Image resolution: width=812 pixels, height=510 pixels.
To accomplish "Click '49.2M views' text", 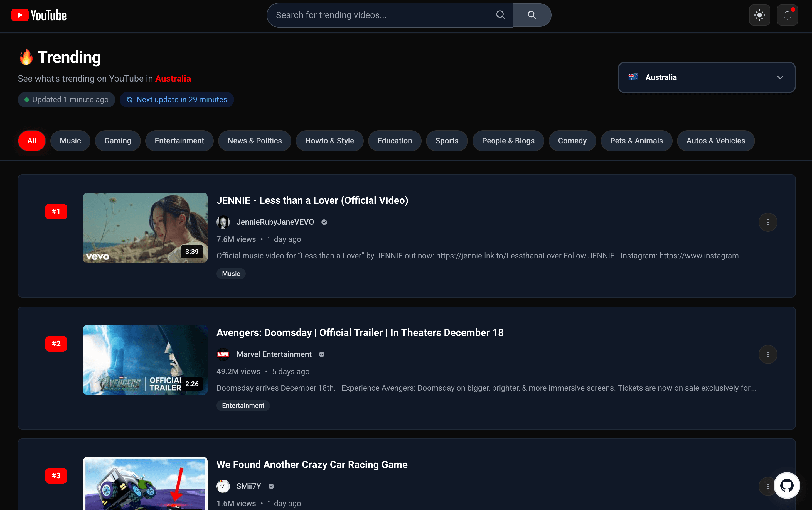I will [x=238, y=371].
